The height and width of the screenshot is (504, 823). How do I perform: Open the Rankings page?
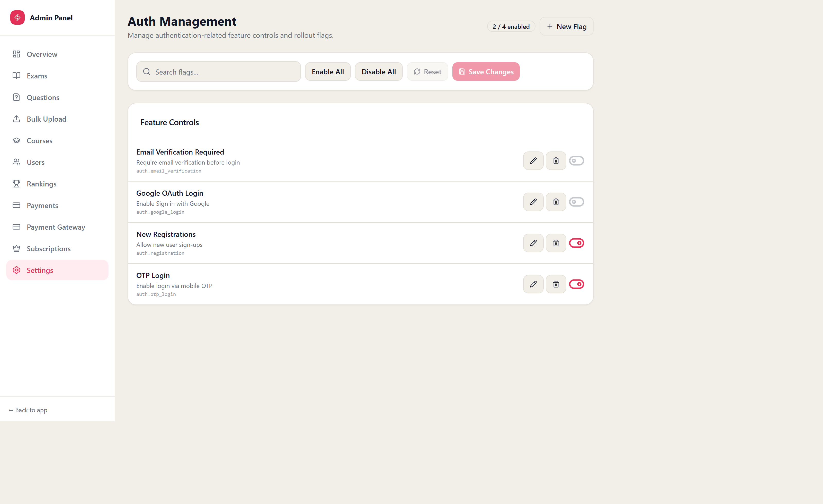click(57, 184)
